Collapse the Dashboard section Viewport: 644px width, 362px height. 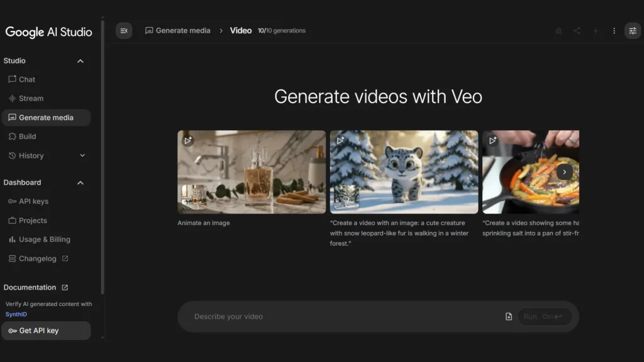[80, 183]
